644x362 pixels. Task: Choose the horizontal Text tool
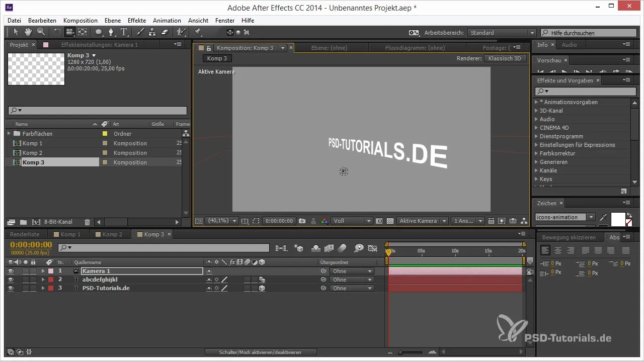[x=124, y=32]
